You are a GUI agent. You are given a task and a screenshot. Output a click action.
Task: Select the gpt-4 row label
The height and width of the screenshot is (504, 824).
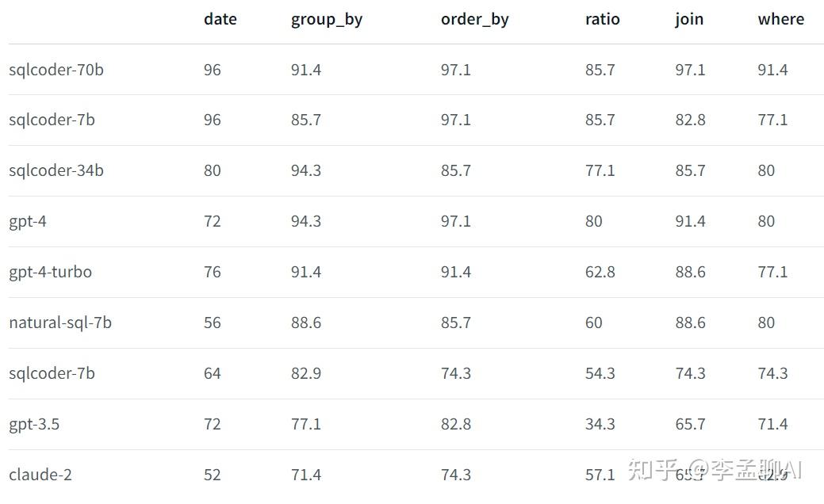(27, 222)
